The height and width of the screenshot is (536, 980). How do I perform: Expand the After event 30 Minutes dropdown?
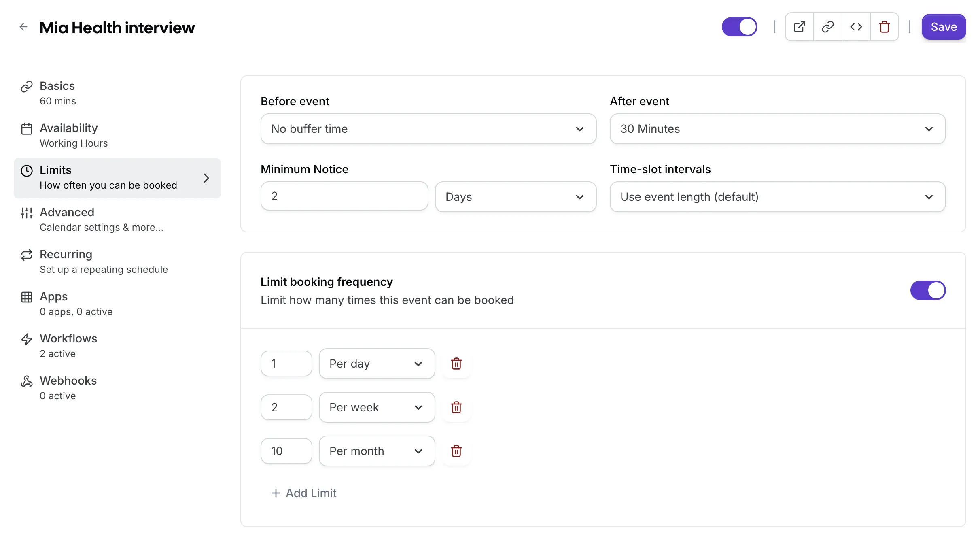(x=777, y=129)
